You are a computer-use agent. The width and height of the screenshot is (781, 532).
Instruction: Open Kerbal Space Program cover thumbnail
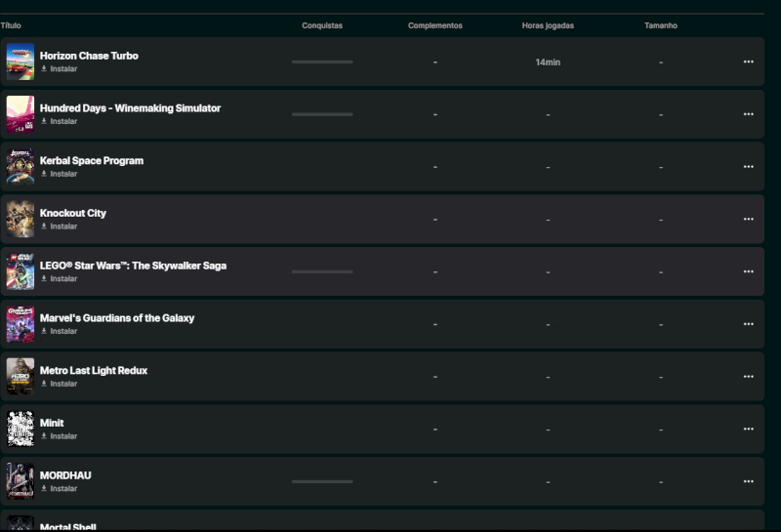pos(20,167)
